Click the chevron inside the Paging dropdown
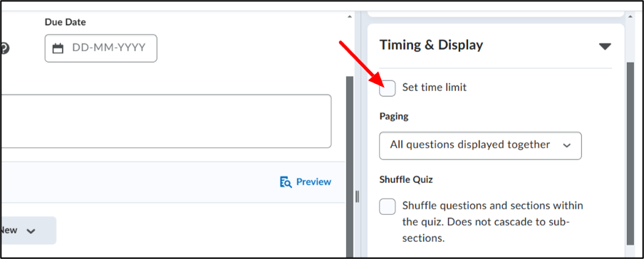This screenshot has width=644, height=259. (x=567, y=145)
